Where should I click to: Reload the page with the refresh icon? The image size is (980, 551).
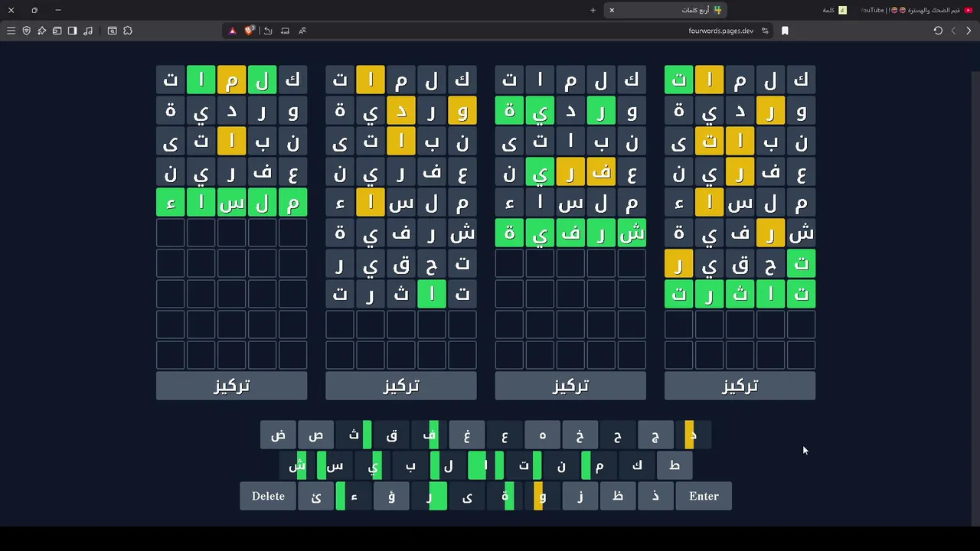pyautogui.click(x=938, y=31)
